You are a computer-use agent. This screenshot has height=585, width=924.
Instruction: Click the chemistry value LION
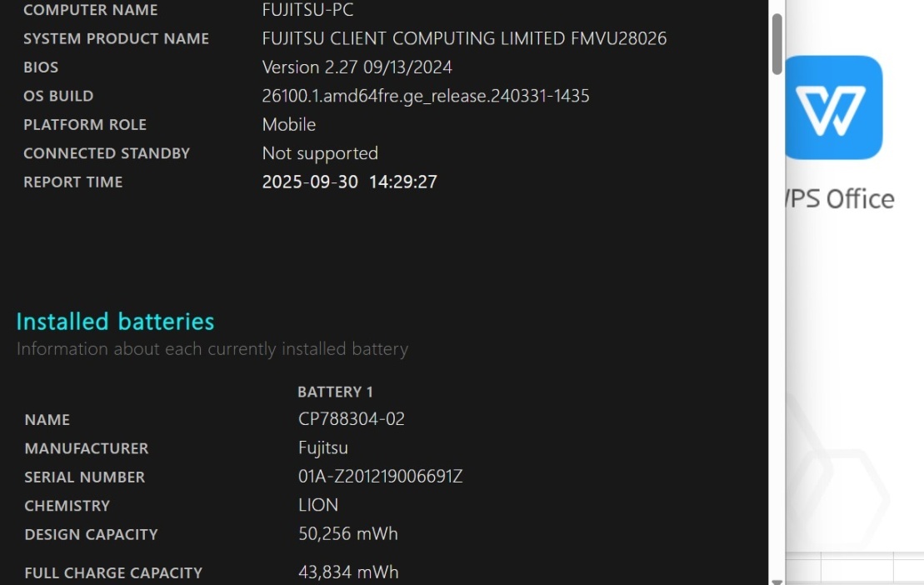317,505
